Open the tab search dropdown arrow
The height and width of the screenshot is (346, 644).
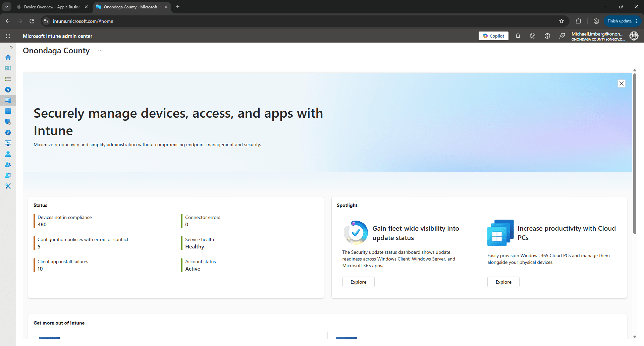pyautogui.click(x=7, y=7)
